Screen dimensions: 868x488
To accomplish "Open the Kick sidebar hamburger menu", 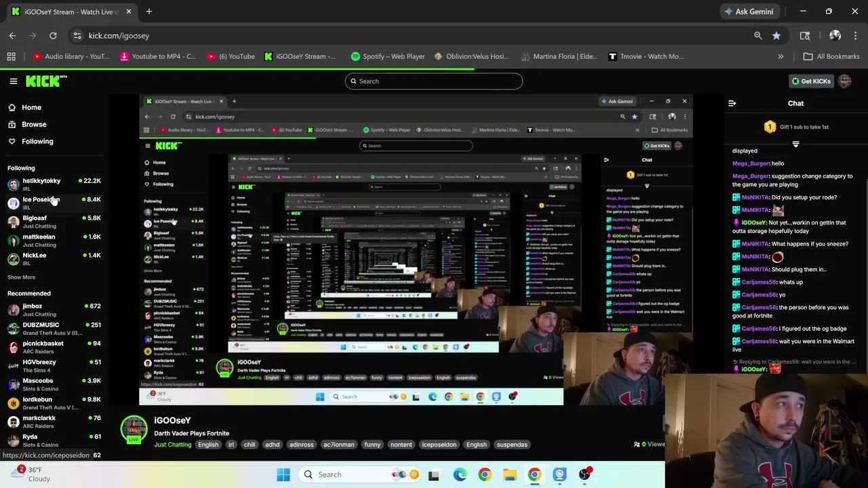I will [13, 81].
